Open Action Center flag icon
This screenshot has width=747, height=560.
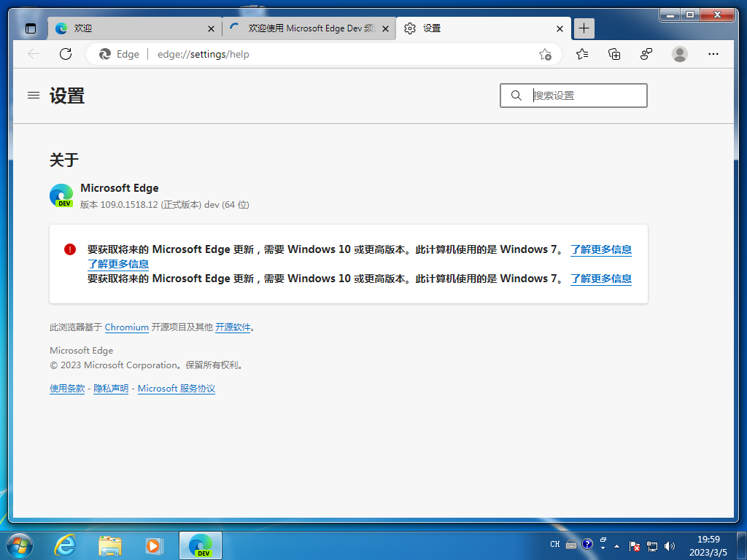[x=634, y=545]
